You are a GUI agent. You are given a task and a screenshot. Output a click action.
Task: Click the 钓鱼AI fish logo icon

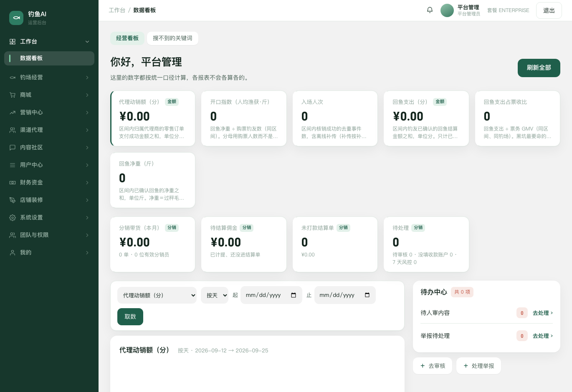coord(16,18)
